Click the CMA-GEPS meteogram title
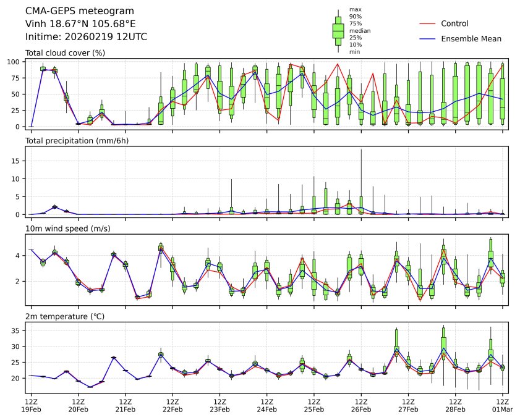The height and width of the screenshot is (420, 520). (x=80, y=11)
